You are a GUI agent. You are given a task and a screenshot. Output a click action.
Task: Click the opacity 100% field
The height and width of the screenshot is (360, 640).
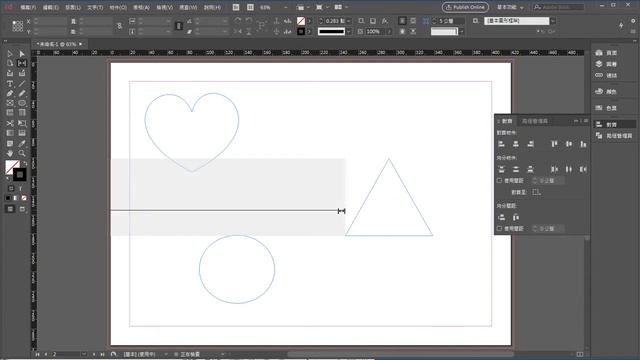375,31
